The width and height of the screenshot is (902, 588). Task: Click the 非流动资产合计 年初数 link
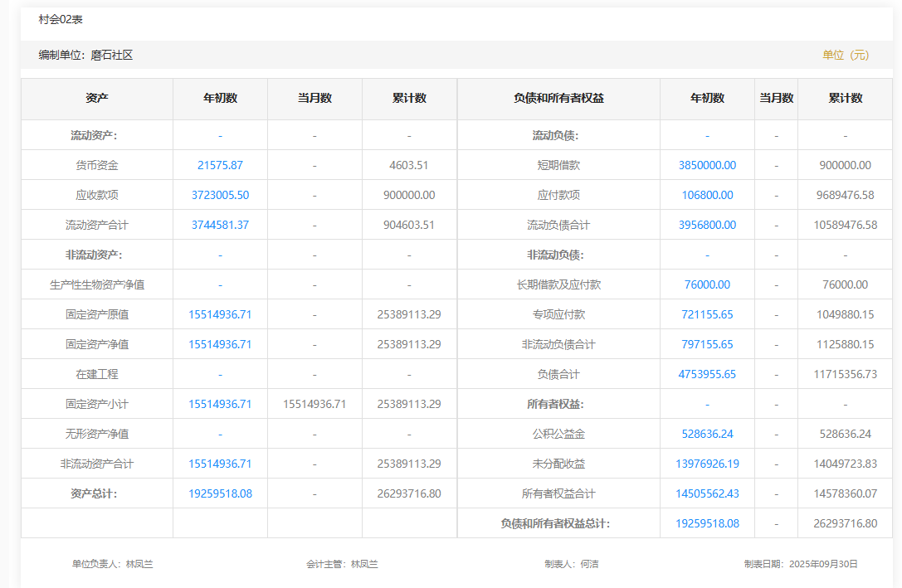click(220, 464)
